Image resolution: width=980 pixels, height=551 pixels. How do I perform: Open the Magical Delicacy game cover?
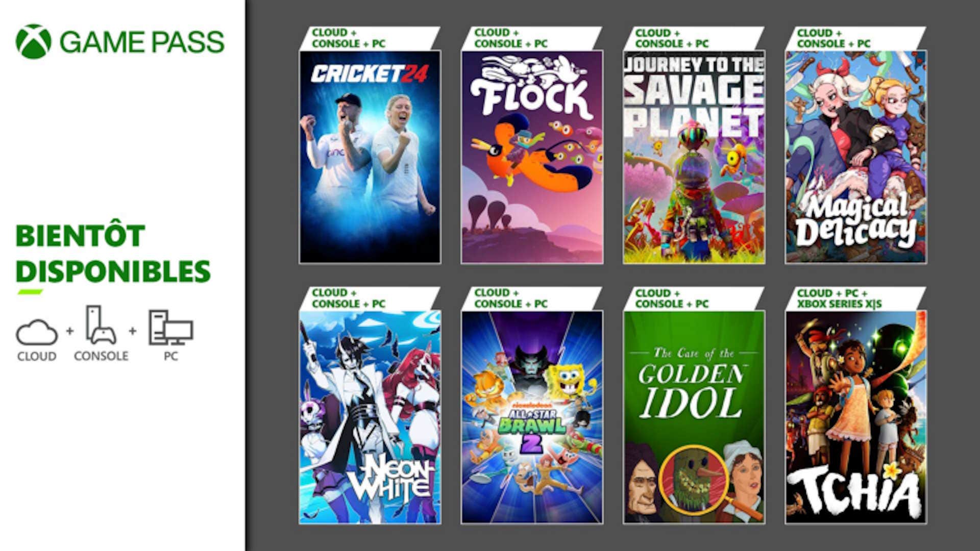point(856,157)
